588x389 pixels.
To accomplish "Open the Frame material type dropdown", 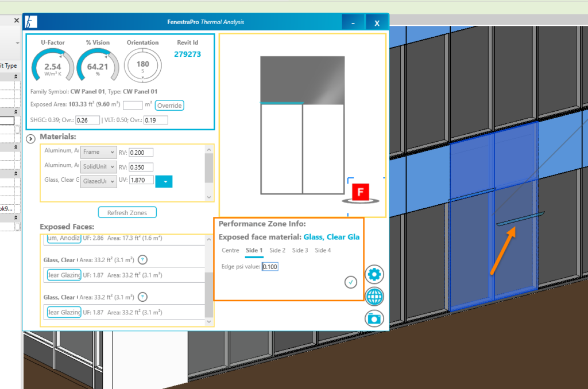I will [98, 152].
